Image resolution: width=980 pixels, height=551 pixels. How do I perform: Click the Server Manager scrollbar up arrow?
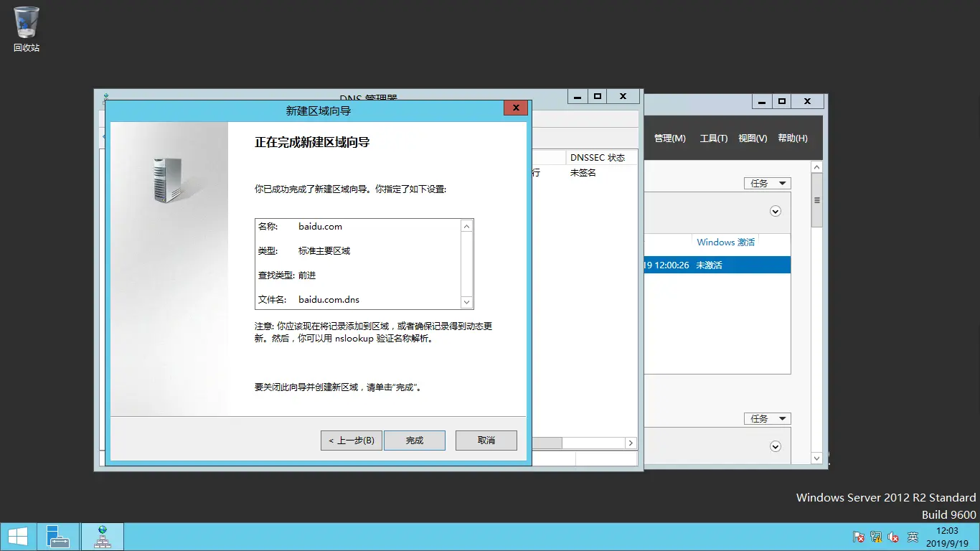pos(817,166)
